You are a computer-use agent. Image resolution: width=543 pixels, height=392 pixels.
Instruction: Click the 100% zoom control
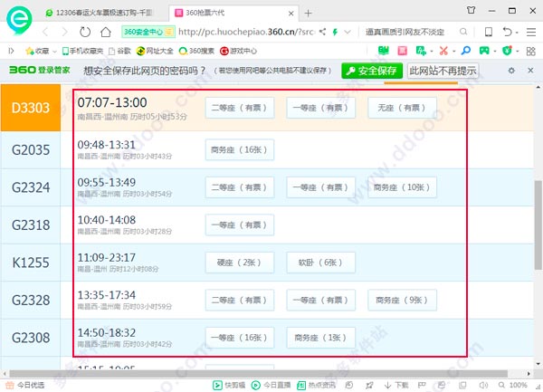(512, 385)
